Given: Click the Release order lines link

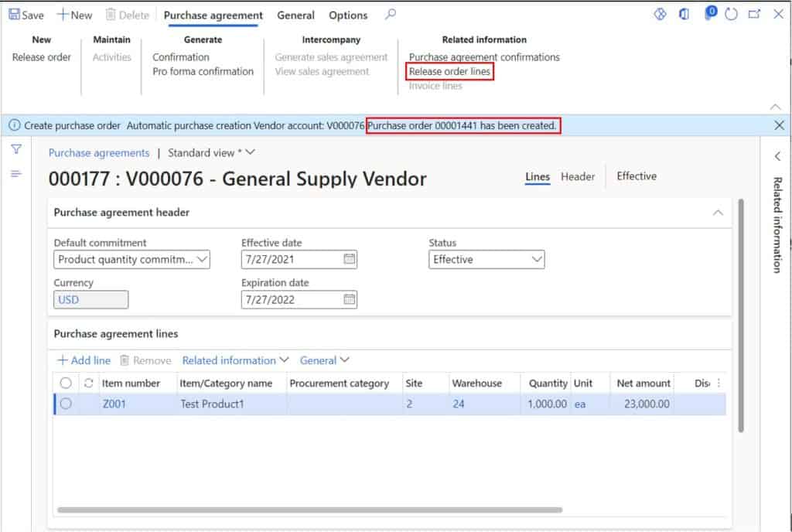Looking at the screenshot, I should [449, 70].
